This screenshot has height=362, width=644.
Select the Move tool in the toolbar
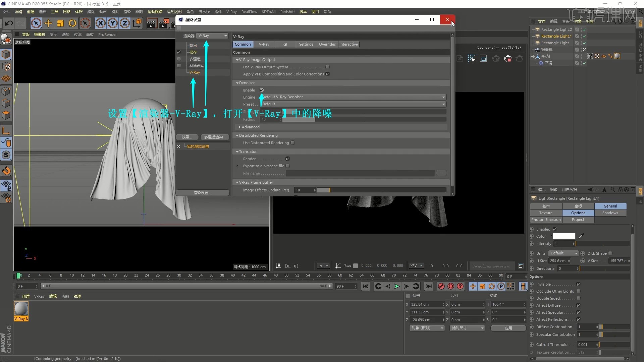(48, 23)
